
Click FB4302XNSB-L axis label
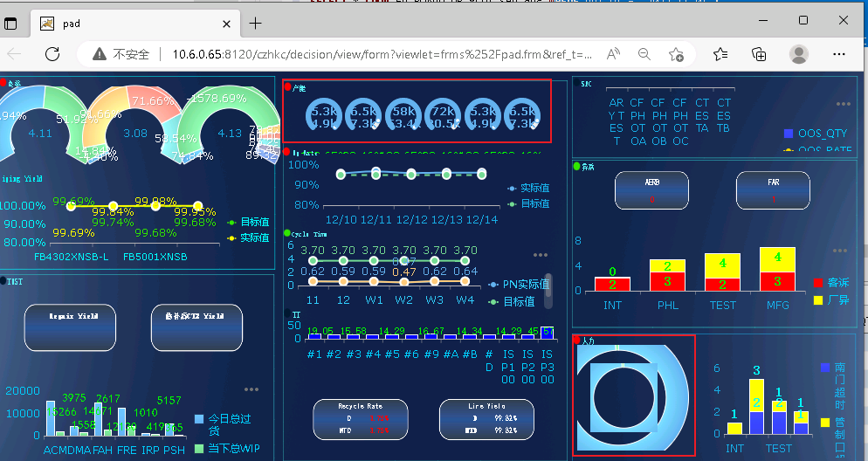pos(72,257)
